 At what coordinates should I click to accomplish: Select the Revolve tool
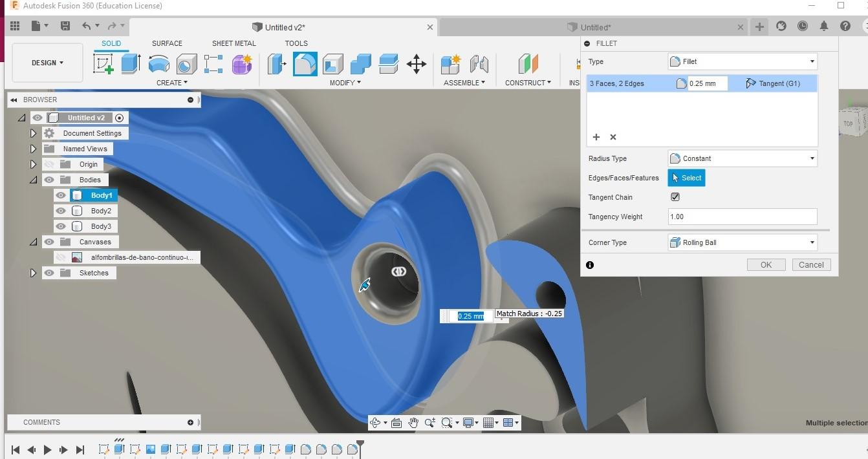pyautogui.click(x=159, y=64)
